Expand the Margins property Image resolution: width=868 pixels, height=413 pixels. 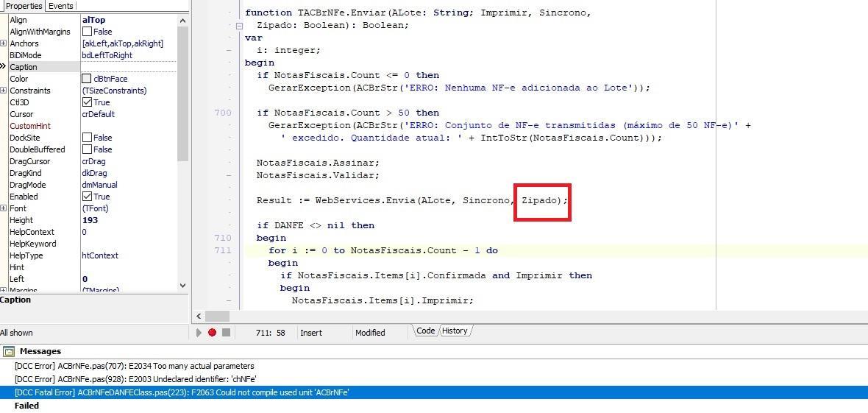point(4,290)
